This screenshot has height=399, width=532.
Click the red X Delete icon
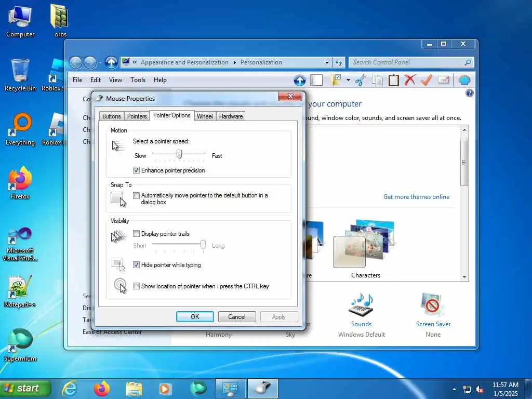click(410, 80)
